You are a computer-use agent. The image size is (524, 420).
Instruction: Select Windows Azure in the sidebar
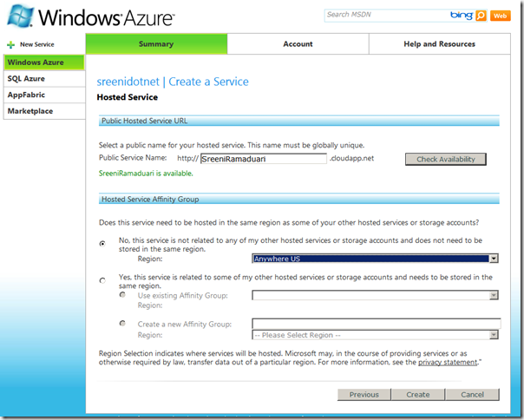point(44,62)
